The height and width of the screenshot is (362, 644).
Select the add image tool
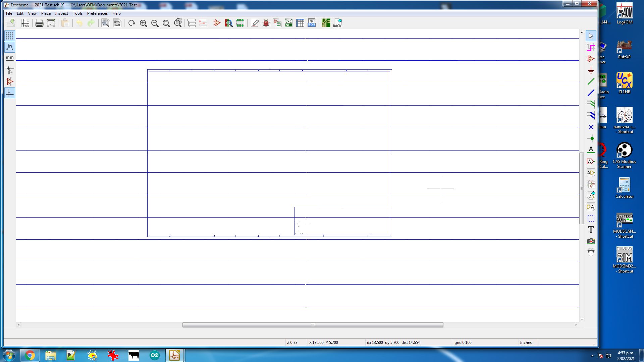(x=591, y=241)
